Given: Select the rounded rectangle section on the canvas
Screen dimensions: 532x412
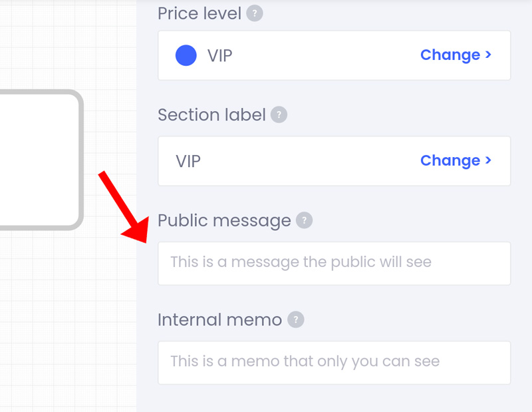Looking at the screenshot, I should (39, 160).
